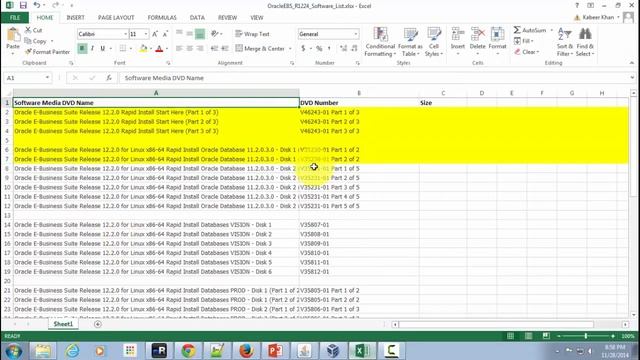Open Sort & Filter
Screen dimensions: 640x360
pos(565,42)
